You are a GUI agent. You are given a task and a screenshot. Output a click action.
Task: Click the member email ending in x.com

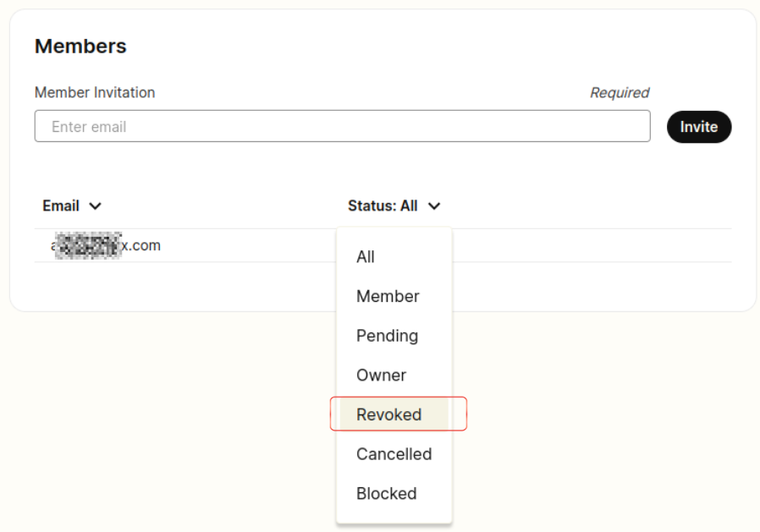106,245
